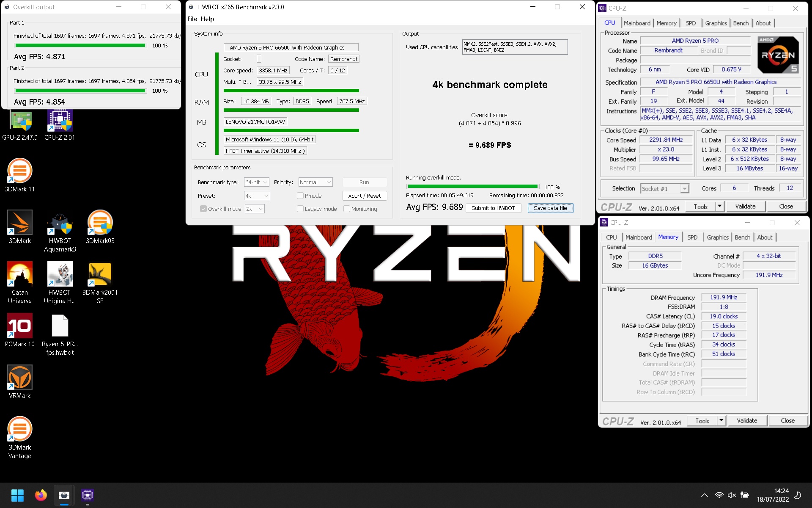The image size is (812, 508).
Task: Open 3DMark03 desktop shortcut
Action: click(100, 227)
